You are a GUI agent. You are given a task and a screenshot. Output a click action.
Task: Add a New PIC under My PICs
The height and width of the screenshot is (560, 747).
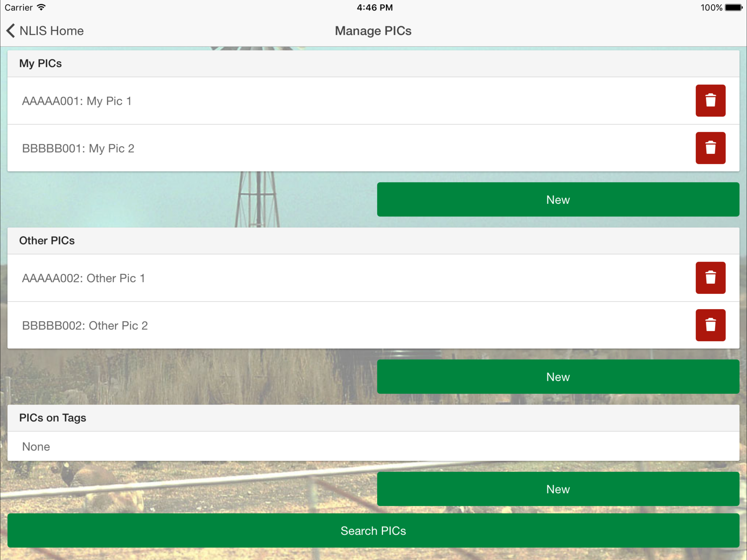[x=558, y=200]
